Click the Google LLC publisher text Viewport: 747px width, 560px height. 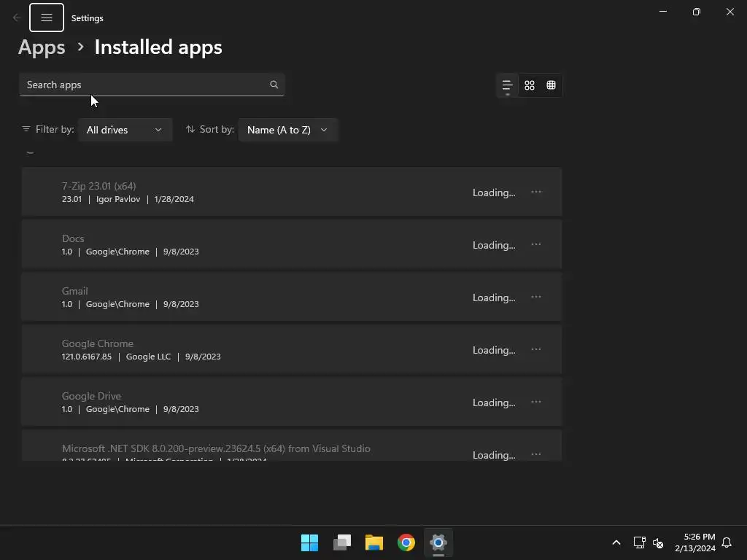pos(148,357)
